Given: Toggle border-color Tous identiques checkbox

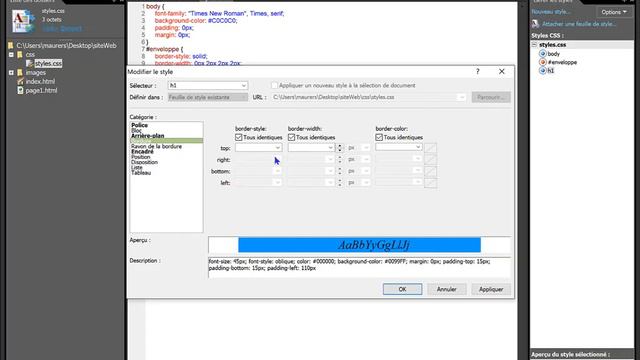Looking at the screenshot, I should pyautogui.click(x=379, y=138).
